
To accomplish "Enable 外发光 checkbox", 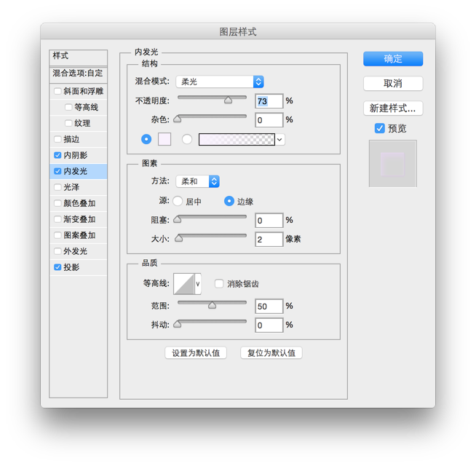I will [x=57, y=251].
